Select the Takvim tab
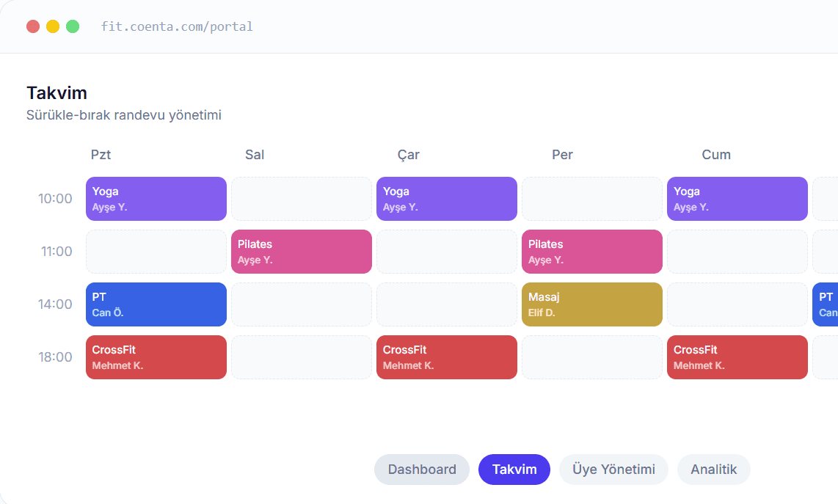Viewport: 838px width, 504px height. [x=514, y=470]
